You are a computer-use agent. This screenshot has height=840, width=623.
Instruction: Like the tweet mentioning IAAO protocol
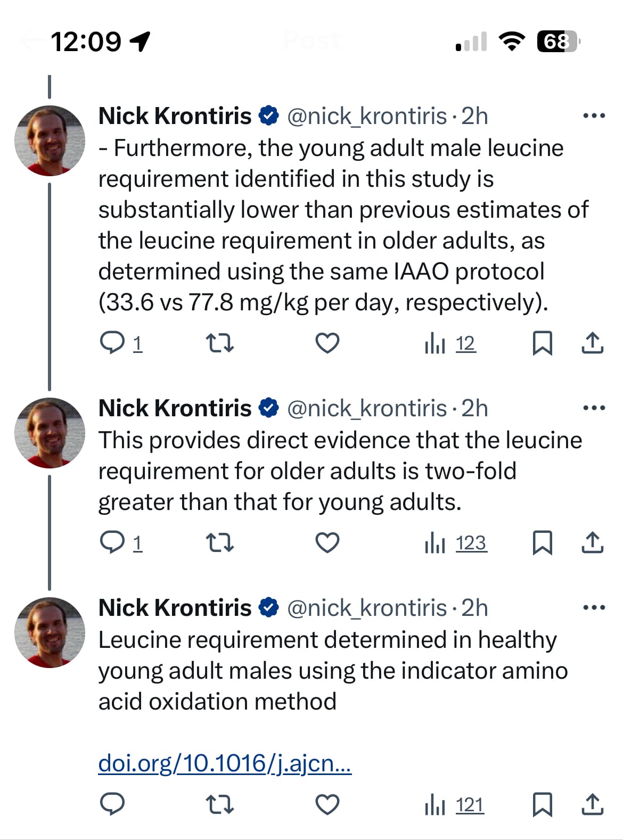click(327, 343)
